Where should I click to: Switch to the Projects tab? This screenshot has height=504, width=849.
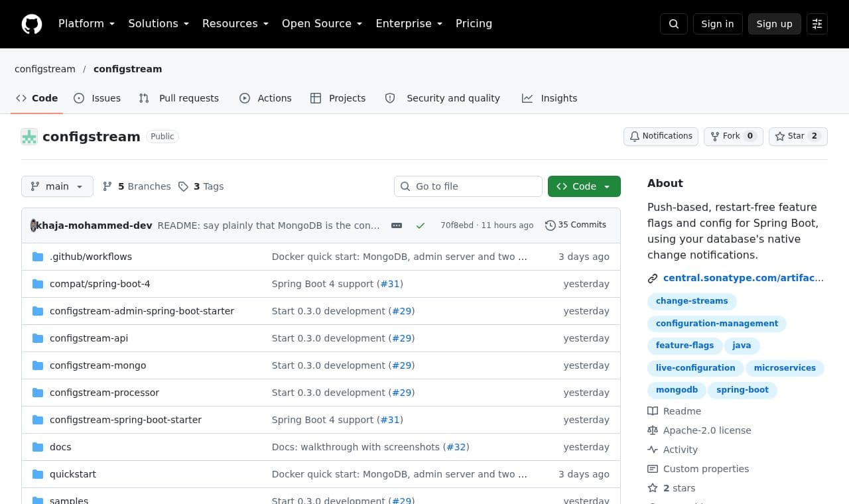[x=338, y=98]
